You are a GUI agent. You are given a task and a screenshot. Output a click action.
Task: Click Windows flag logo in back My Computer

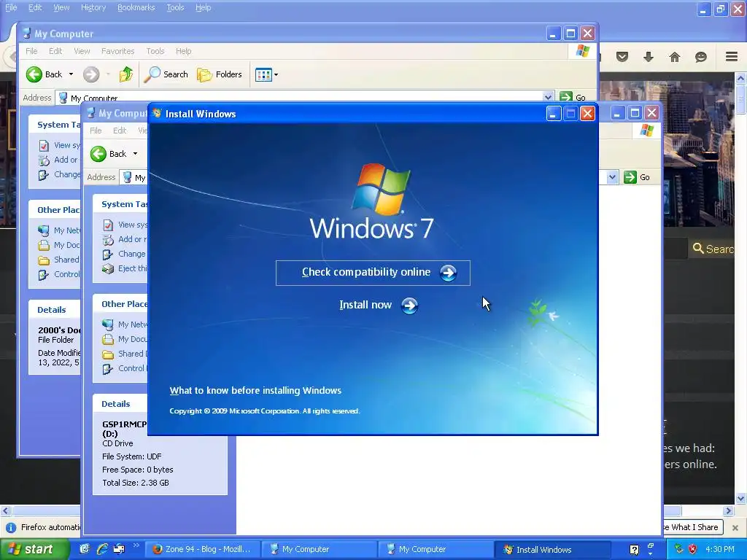pyautogui.click(x=582, y=51)
